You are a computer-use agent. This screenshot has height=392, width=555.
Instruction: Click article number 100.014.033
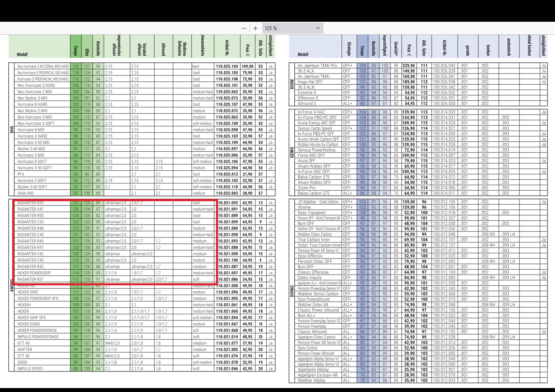(444, 112)
